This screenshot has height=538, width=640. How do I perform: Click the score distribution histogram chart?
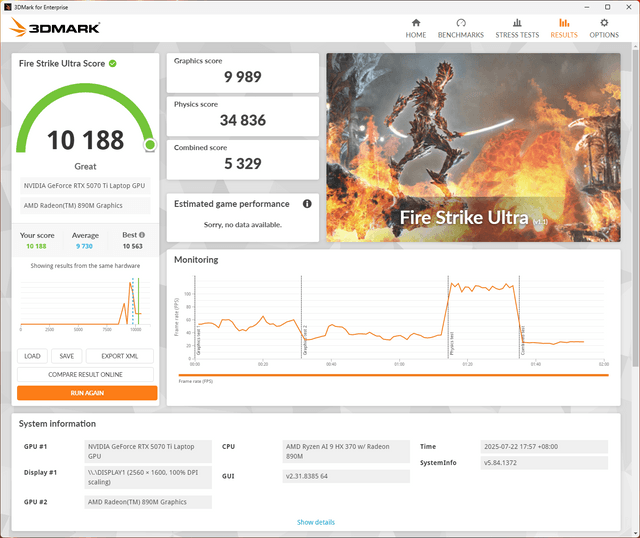pos(85,304)
